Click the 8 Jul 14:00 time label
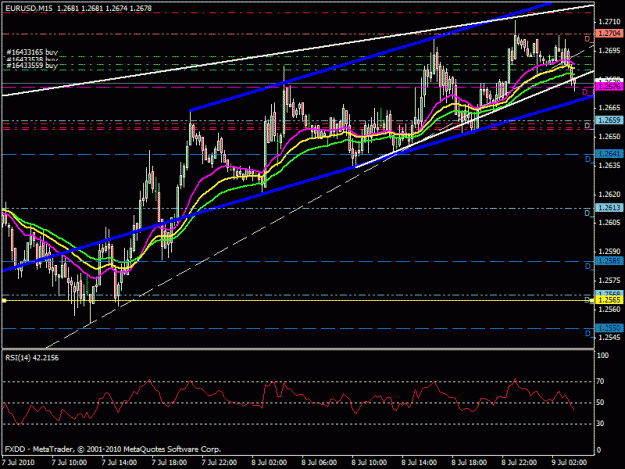Screen dimensions: 625x469 point(419,463)
